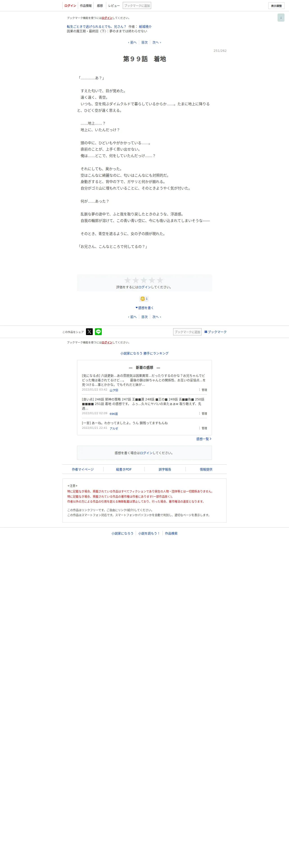Click the flushed face emoji reaction
This screenshot has height=868, width=289.
click(143, 299)
